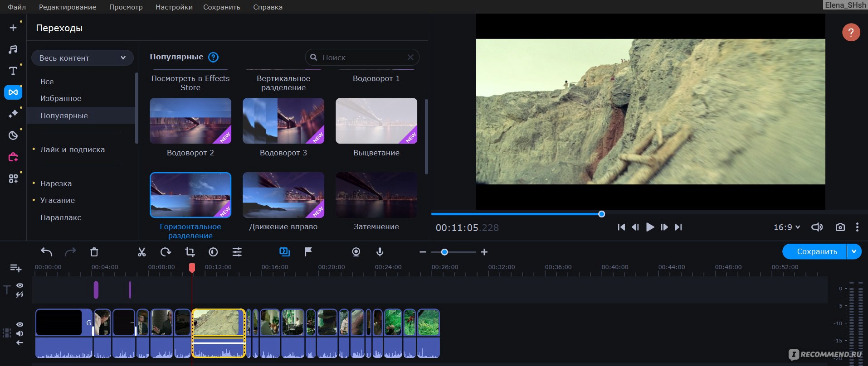Open the Просмотр menu
The image size is (868, 366).
click(126, 7)
